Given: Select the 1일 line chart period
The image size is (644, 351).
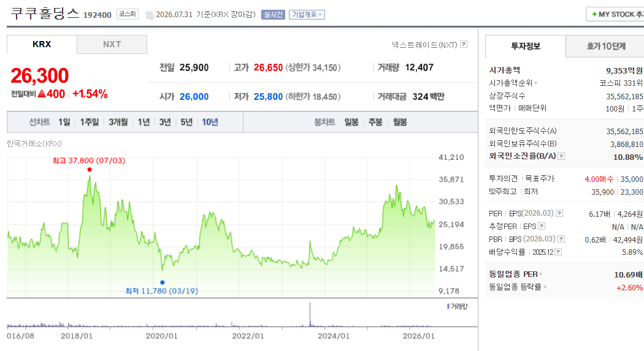Looking at the screenshot, I should pyautogui.click(x=64, y=122).
